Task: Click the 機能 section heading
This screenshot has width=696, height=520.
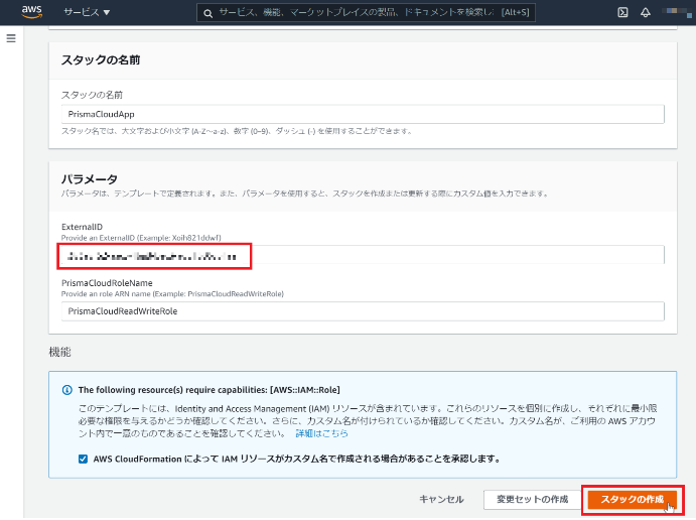Action: pyautogui.click(x=60, y=352)
